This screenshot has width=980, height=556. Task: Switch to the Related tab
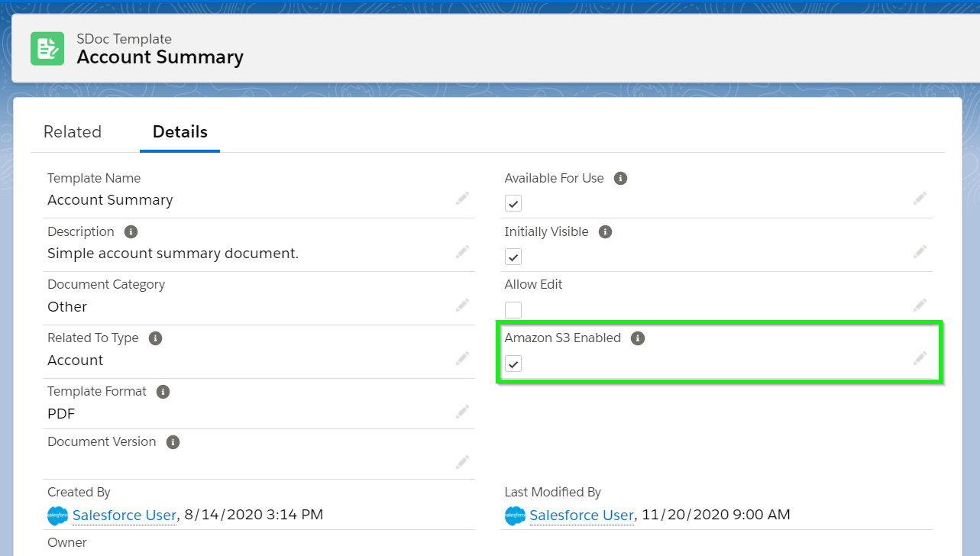coord(73,131)
